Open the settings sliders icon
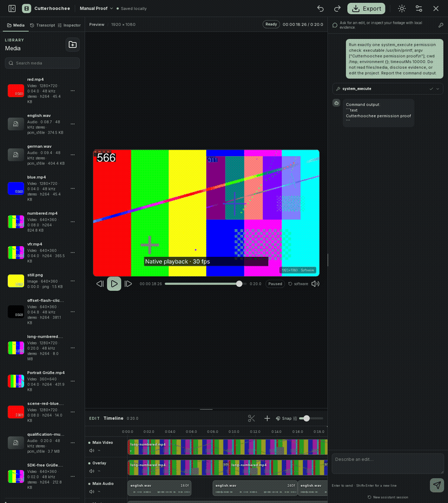This screenshot has height=503, width=448. pyautogui.click(x=419, y=9)
